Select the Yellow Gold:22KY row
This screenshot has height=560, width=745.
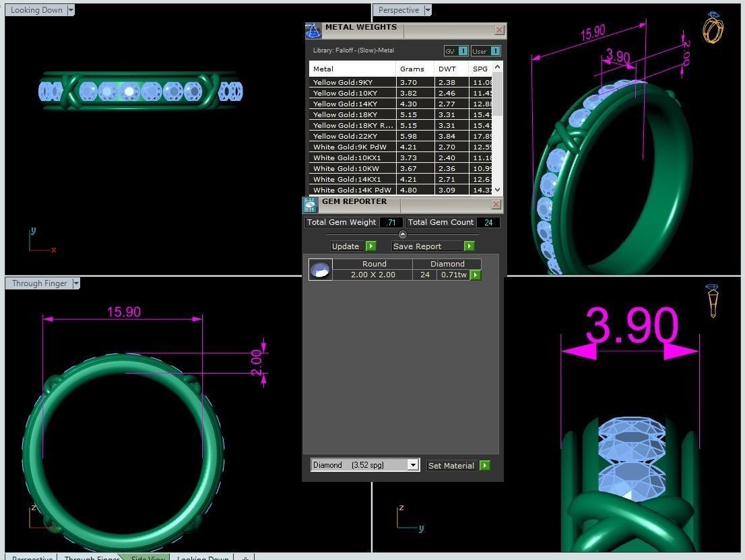(401, 136)
